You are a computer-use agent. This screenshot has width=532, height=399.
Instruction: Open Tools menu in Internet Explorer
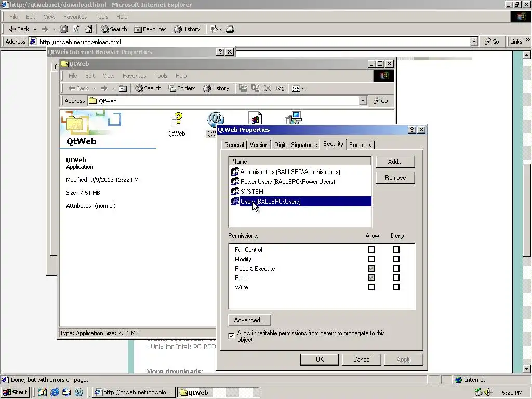coord(101,17)
